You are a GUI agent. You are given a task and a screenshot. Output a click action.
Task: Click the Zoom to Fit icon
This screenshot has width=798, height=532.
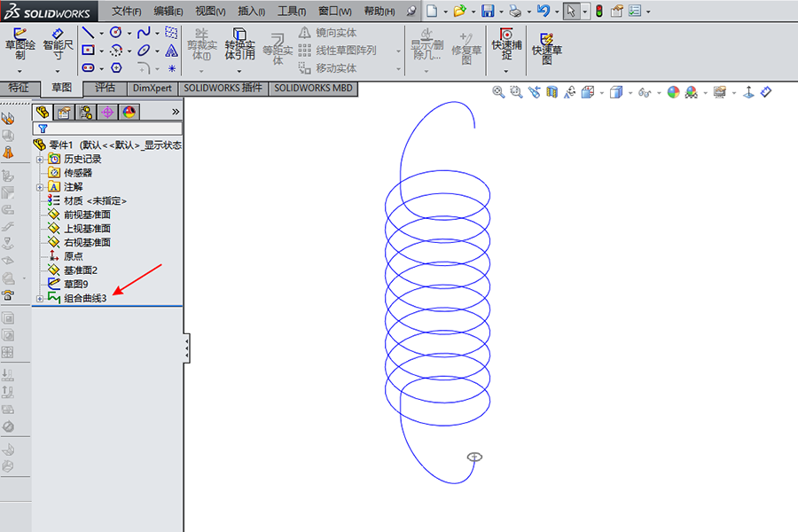(x=498, y=92)
